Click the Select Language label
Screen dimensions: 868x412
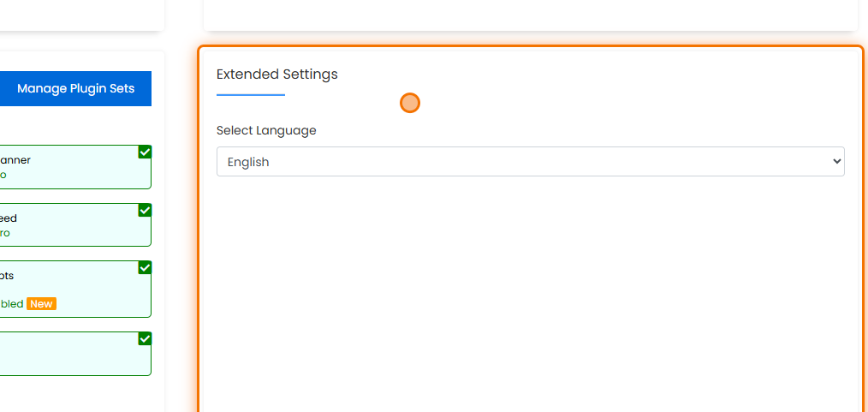coord(266,131)
